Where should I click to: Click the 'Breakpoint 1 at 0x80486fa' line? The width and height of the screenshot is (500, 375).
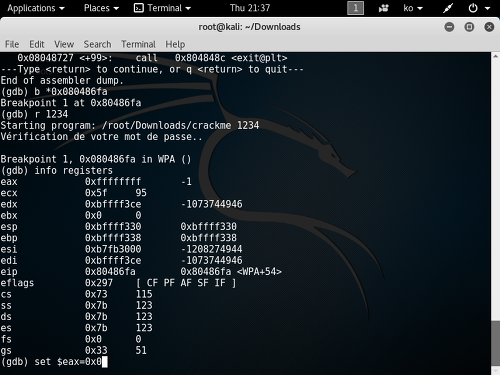(71, 103)
